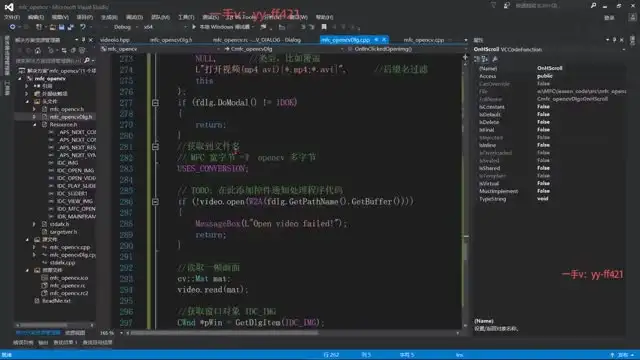Screen dimensions: 640x360
Task: Click the pin icon of Solution Explorer panel
Action: (x=83, y=40)
